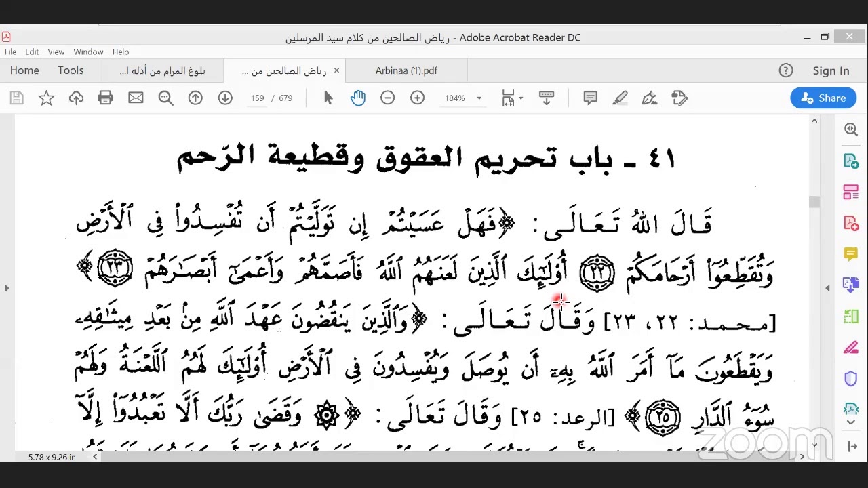Click the page number field 159
The height and width of the screenshot is (488, 868).
[257, 98]
